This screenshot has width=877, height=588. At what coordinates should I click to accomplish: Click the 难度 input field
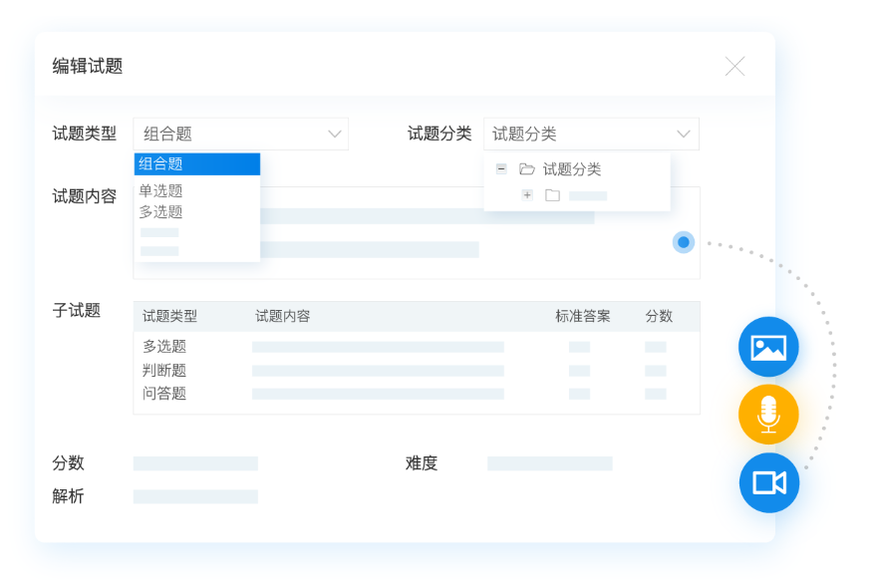[549, 463]
